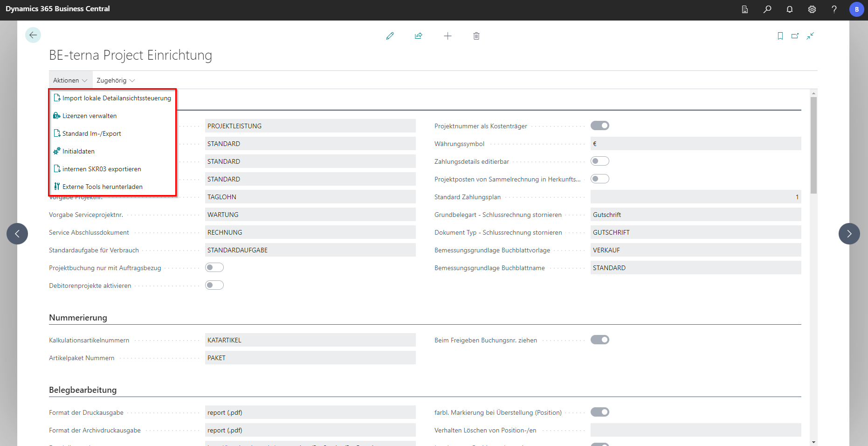The image size is (868, 446).
Task: Click the Währungssymbol input field
Action: [695, 144]
